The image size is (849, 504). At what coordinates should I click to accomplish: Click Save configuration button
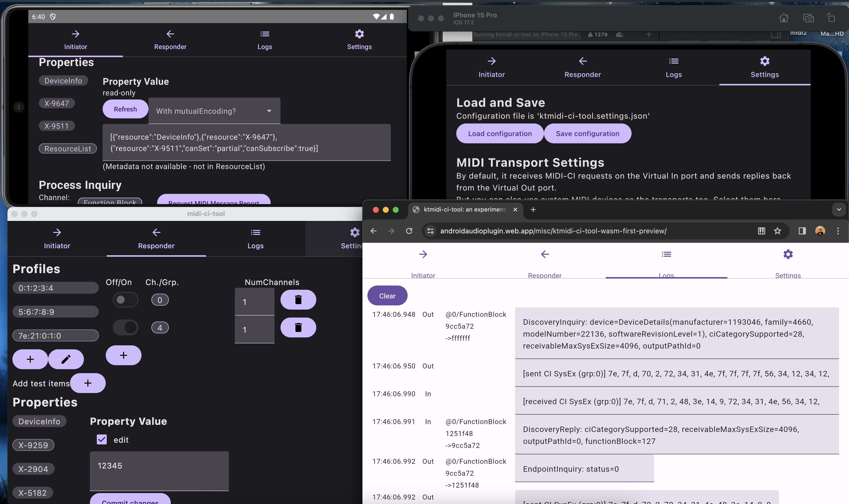[x=587, y=134]
